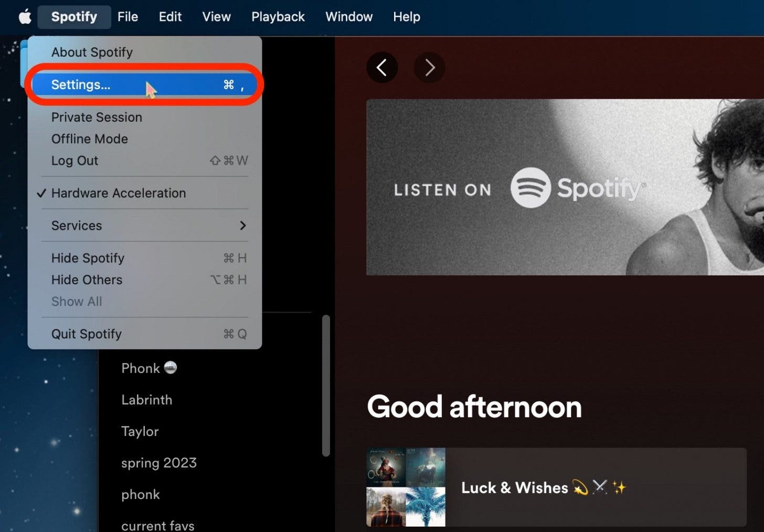Click the Settings command icon shortcut symbol
Image resolution: width=764 pixels, height=532 pixels.
[228, 84]
